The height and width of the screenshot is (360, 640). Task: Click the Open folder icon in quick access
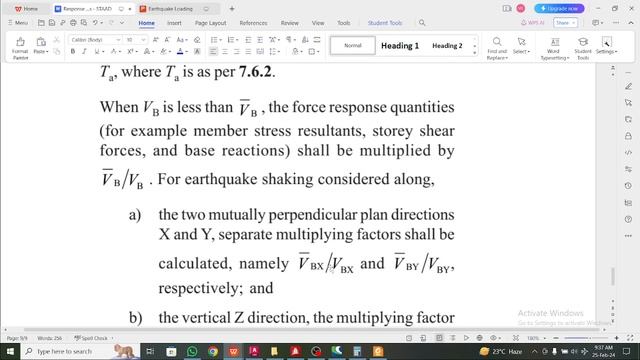(x=41, y=23)
